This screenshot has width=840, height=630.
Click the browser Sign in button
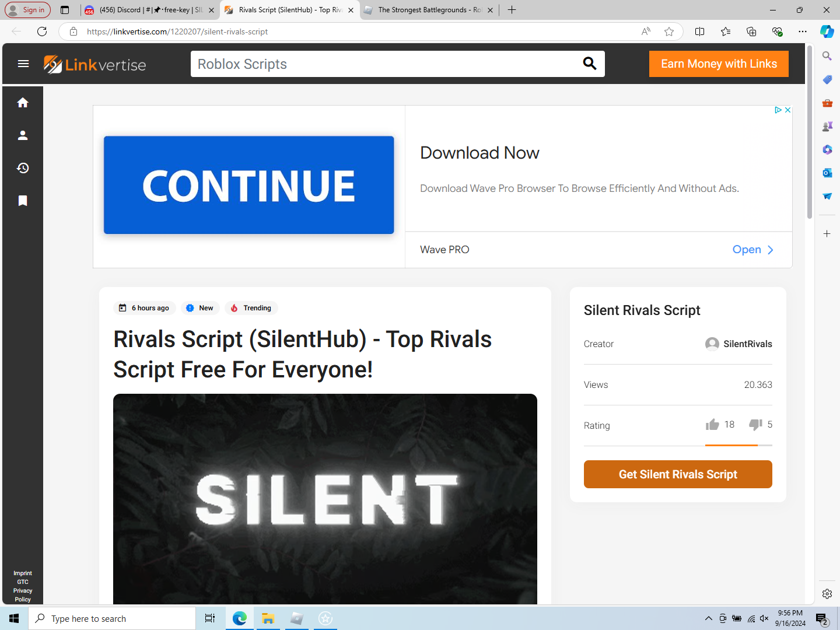coord(28,10)
